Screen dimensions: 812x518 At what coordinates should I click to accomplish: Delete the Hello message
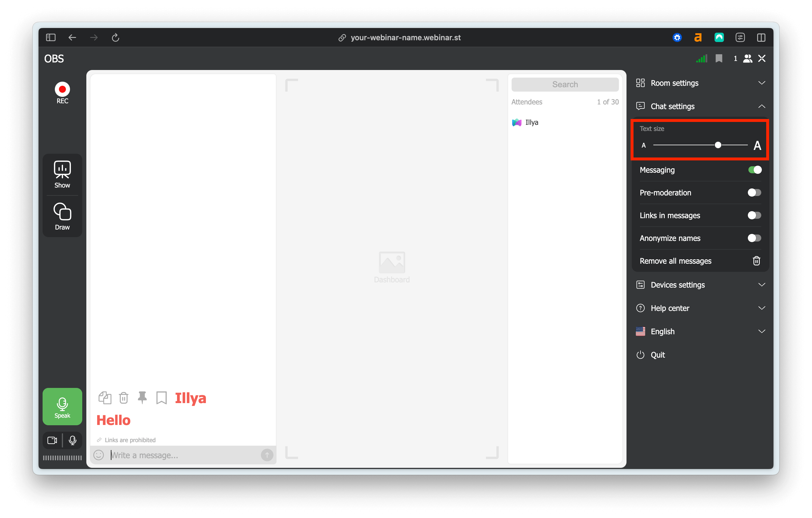click(x=123, y=398)
